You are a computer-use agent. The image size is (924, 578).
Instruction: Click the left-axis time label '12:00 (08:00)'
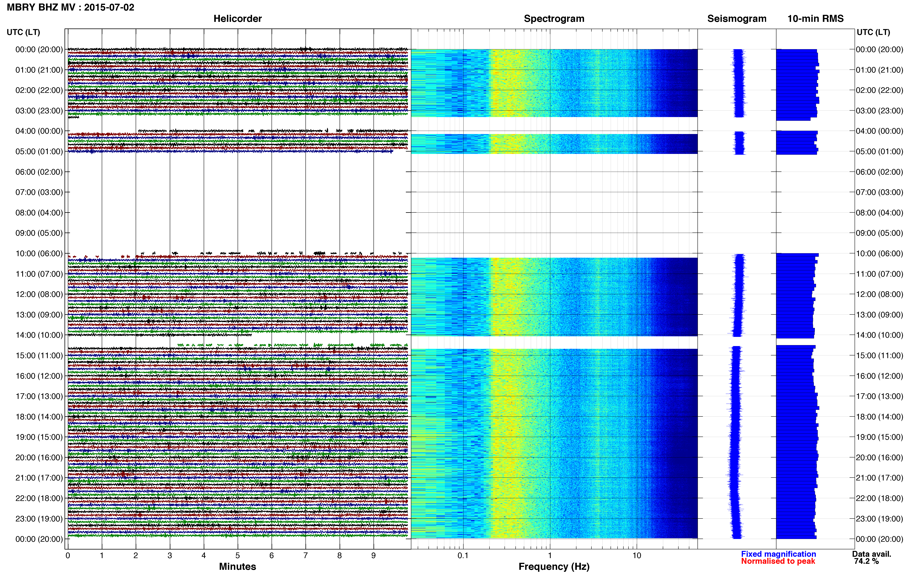pos(39,294)
